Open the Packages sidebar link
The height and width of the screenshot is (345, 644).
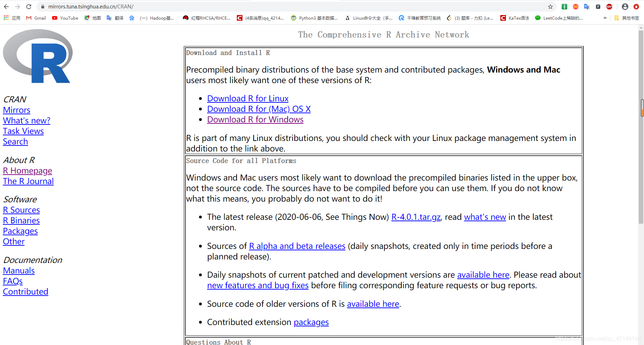[x=20, y=231]
